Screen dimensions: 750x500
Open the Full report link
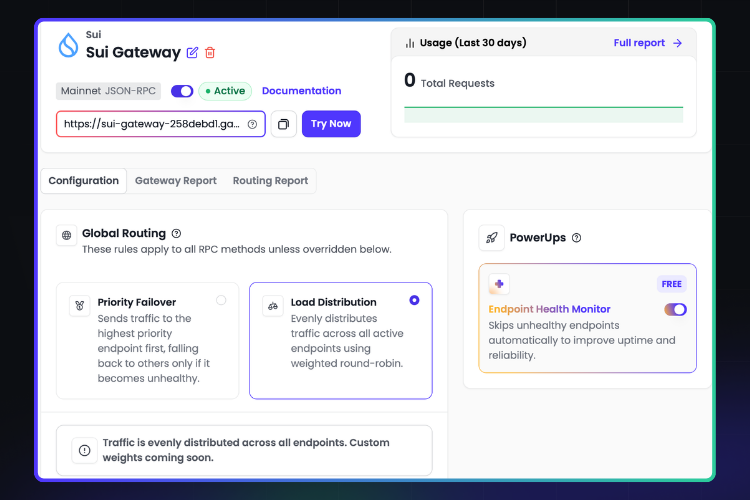tap(639, 43)
